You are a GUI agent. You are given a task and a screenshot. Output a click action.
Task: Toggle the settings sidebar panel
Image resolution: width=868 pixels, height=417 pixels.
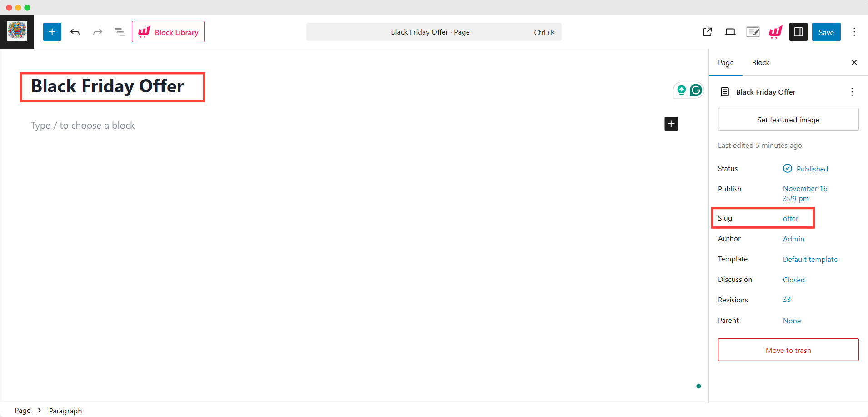tap(798, 32)
